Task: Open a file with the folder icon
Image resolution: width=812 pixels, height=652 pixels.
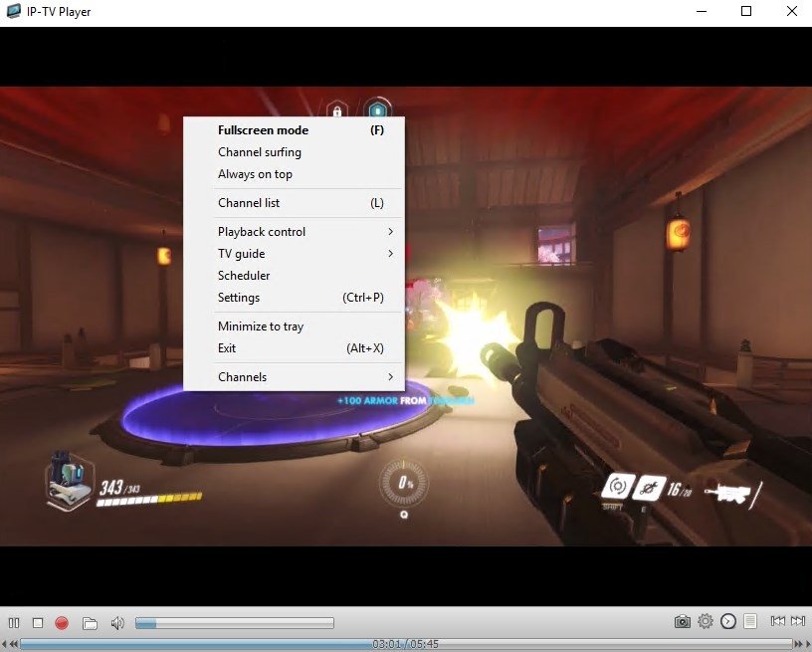Action: [x=90, y=622]
